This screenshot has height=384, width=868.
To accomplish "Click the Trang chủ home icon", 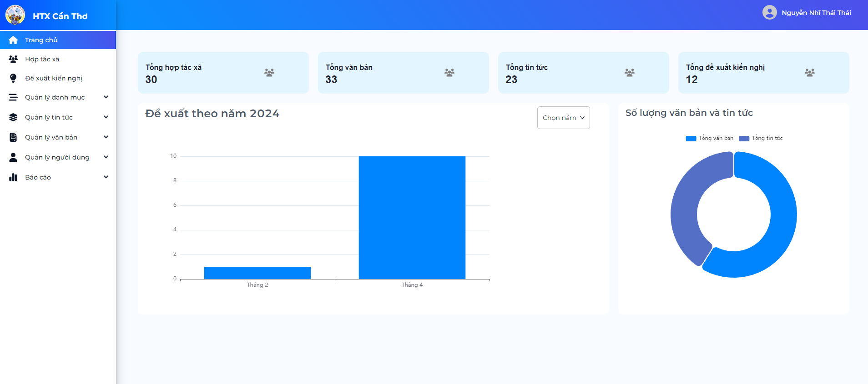I will 13,40.
